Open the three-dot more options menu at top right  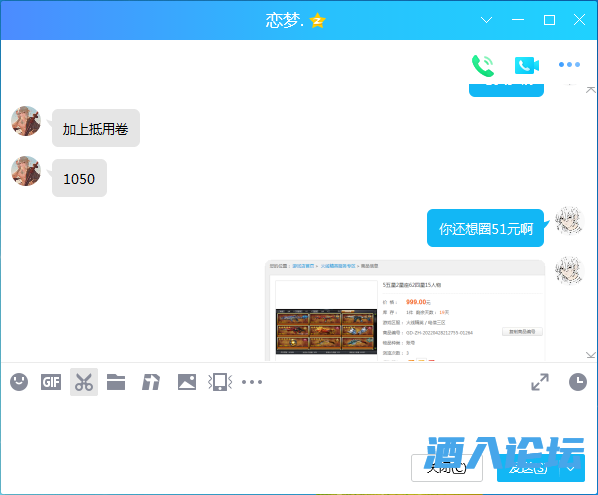569,64
